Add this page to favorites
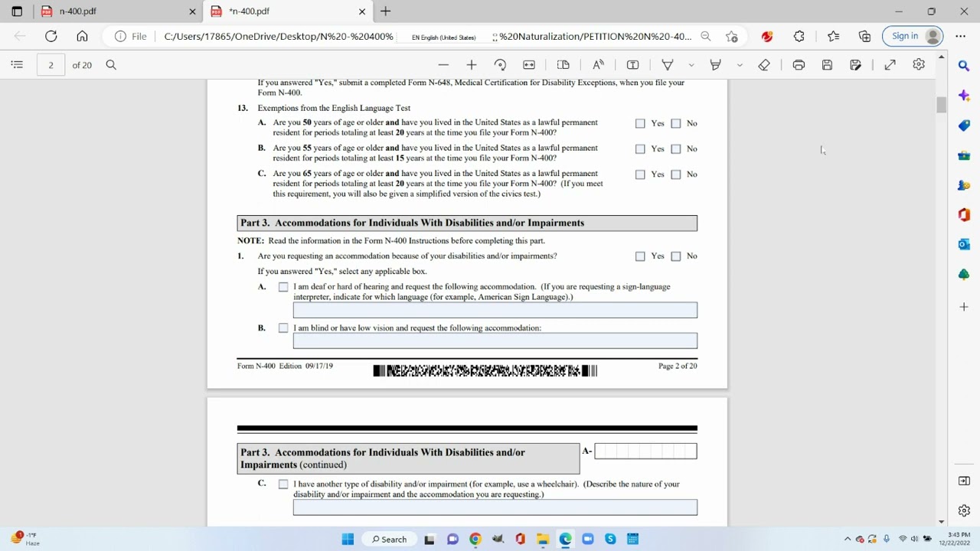980x551 pixels. pyautogui.click(x=732, y=36)
